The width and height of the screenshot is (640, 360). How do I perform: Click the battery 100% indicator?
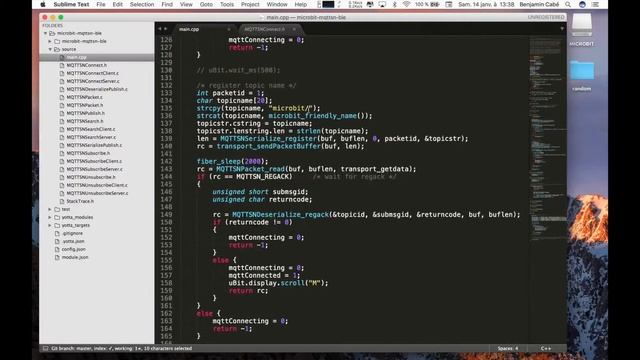click(427, 4)
